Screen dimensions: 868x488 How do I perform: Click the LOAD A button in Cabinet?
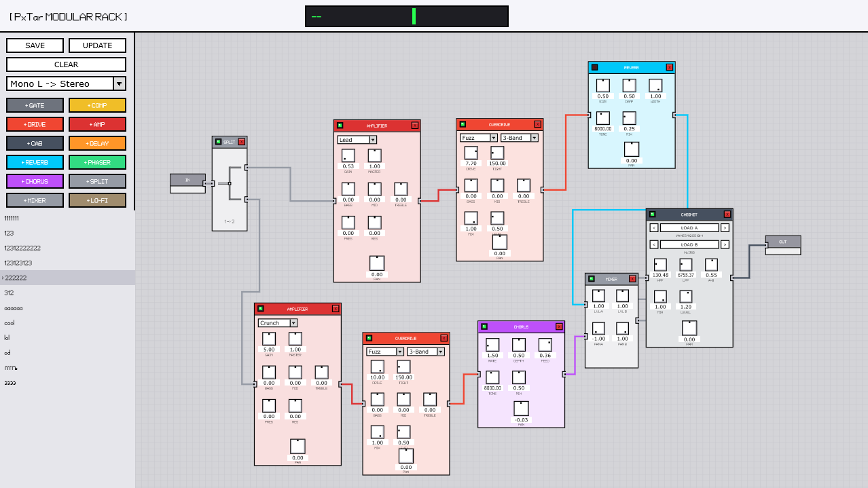(x=689, y=228)
